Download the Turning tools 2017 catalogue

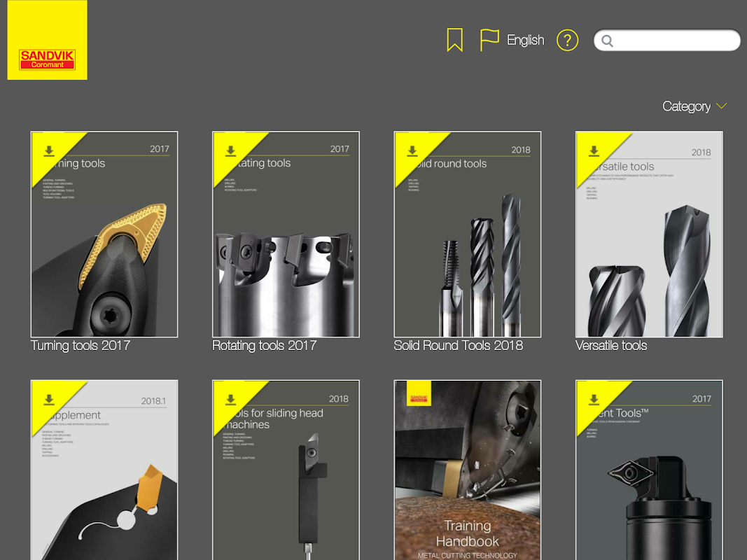(x=49, y=151)
